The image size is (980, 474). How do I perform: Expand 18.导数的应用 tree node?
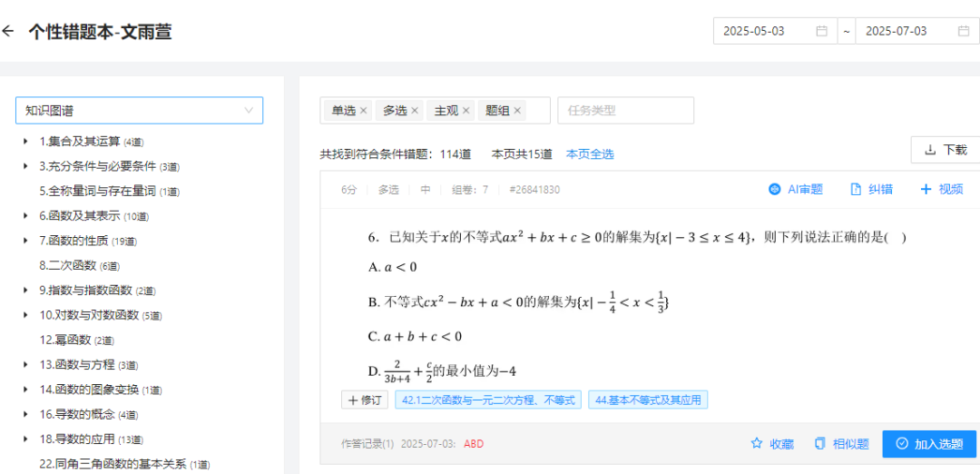point(25,439)
